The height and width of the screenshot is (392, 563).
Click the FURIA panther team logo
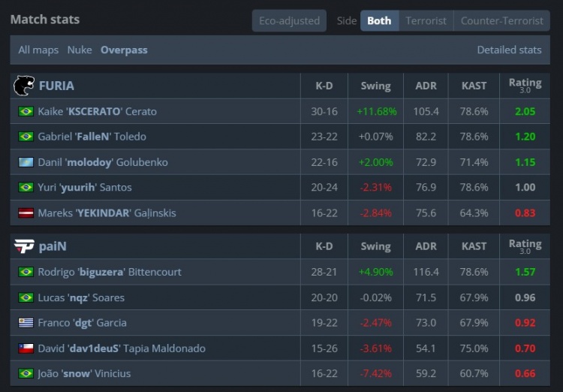point(24,86)
